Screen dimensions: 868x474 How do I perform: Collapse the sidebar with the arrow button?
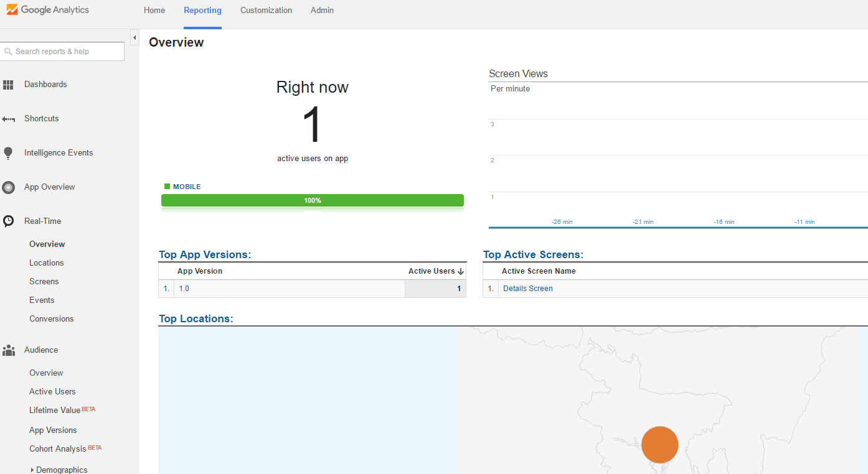134,38
